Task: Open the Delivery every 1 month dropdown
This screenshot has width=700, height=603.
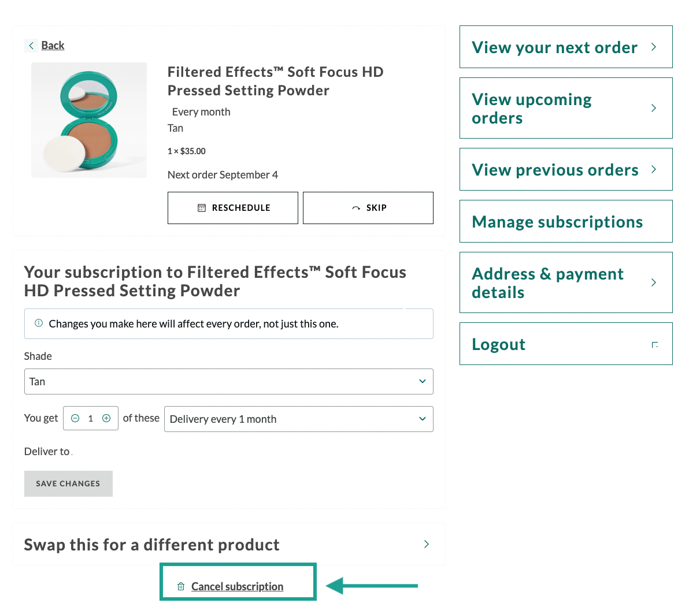Action: (298, 419)
